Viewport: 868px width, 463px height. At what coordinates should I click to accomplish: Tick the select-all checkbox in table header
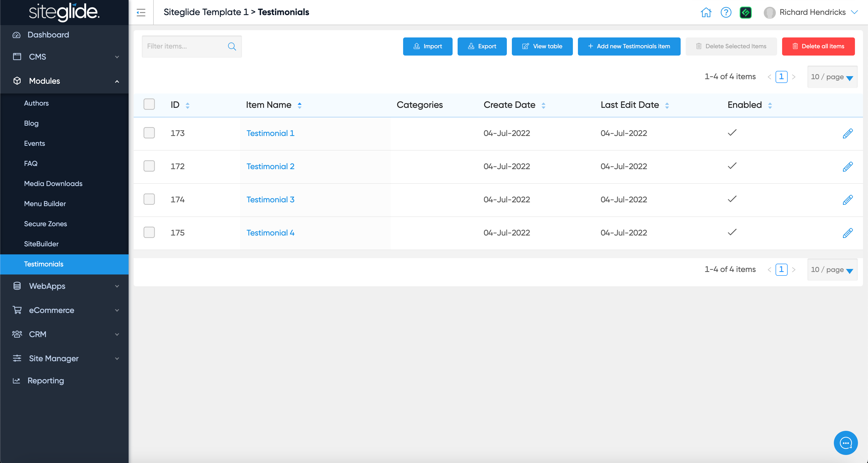click(149, 104)
